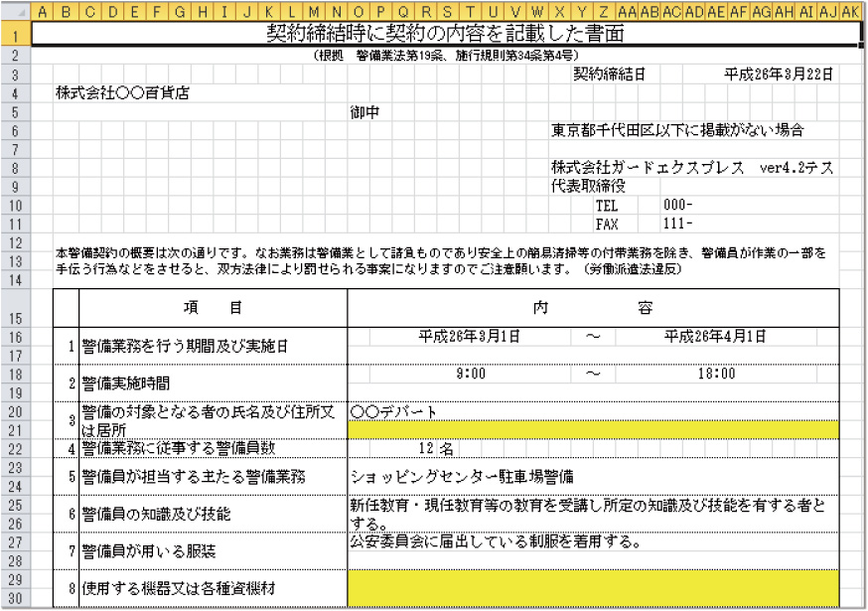
Task: Click the yellow cell below ○○デパート
Action: 594,430
